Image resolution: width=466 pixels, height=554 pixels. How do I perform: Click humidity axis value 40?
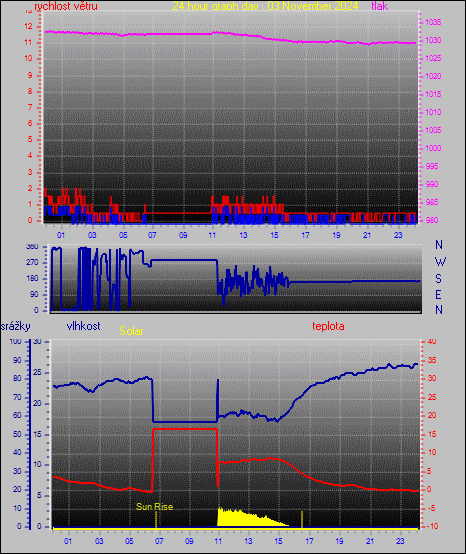point(17,453)
